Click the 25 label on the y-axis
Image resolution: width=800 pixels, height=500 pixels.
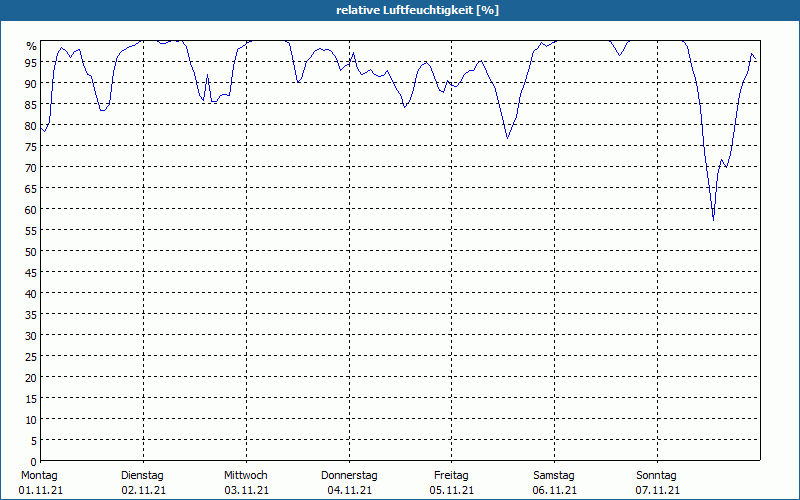[x=31, y=357]
